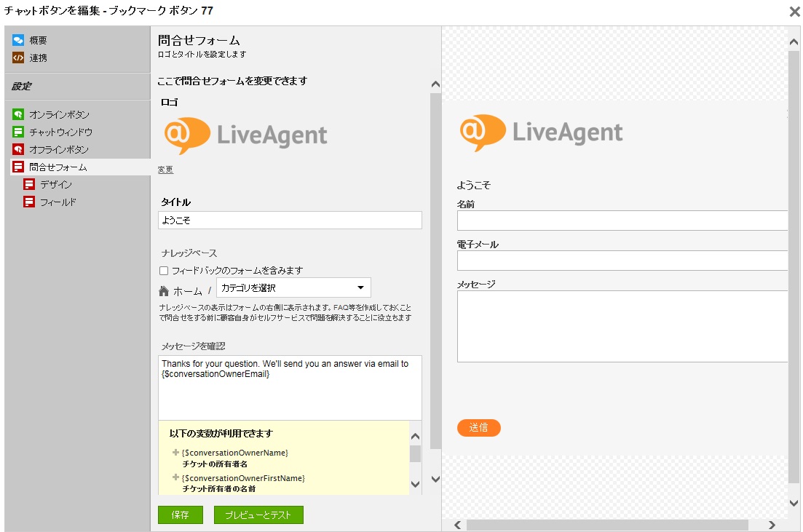This screenshot has width=803, height=532.
Task: Click variables list scroll-down arrow
Action: click(415, 484)
